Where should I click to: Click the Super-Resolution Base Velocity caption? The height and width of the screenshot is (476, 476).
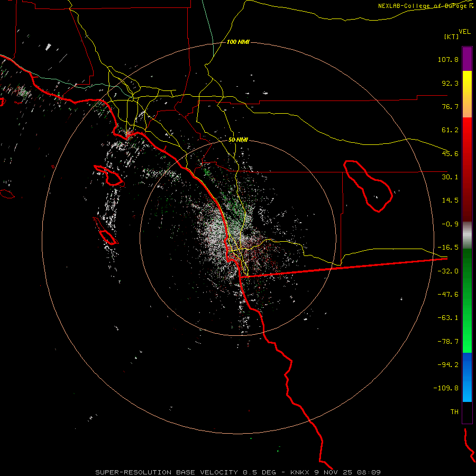(x=238, y=472)
